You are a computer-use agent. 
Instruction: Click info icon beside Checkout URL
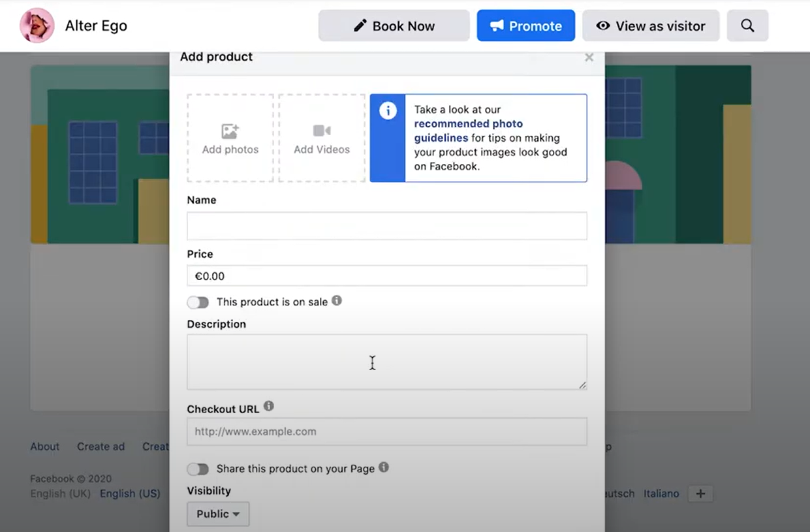[x=269, y=407]
